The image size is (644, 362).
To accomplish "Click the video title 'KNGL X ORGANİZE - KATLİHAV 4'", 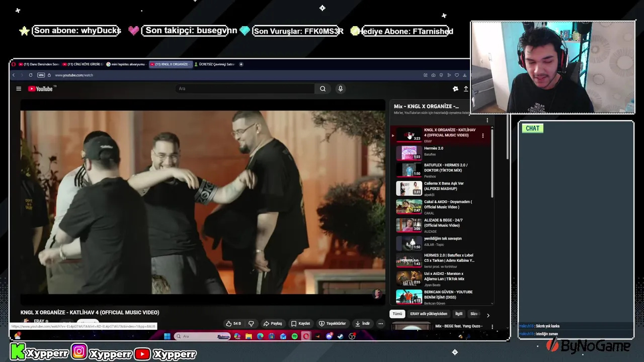I will coord(90,312).
